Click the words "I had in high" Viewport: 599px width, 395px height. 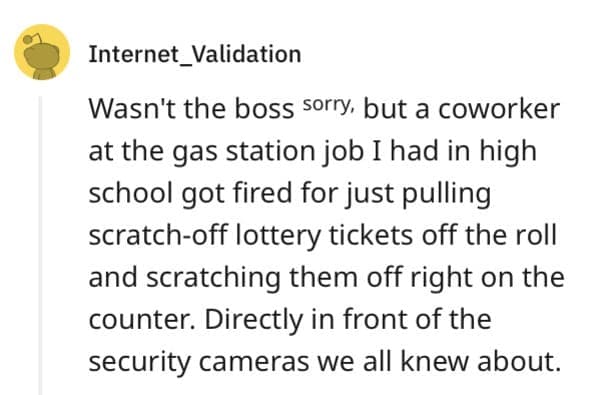[x=454, y=152]
